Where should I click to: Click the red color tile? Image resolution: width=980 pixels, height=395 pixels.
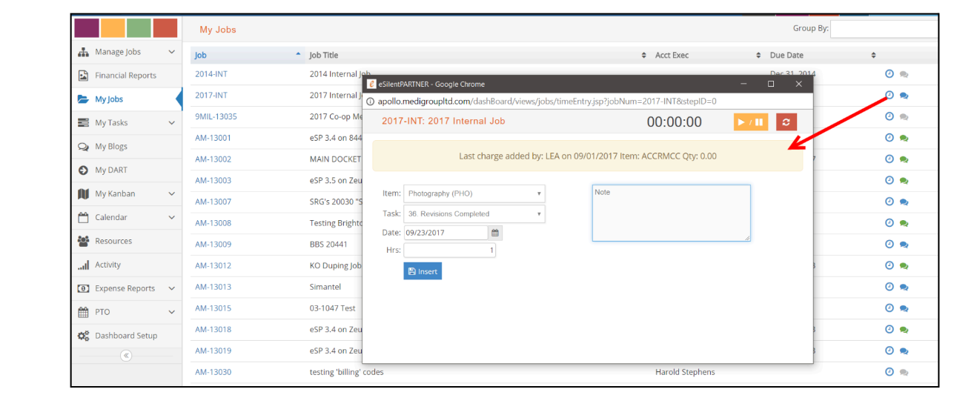pos(165,28)
